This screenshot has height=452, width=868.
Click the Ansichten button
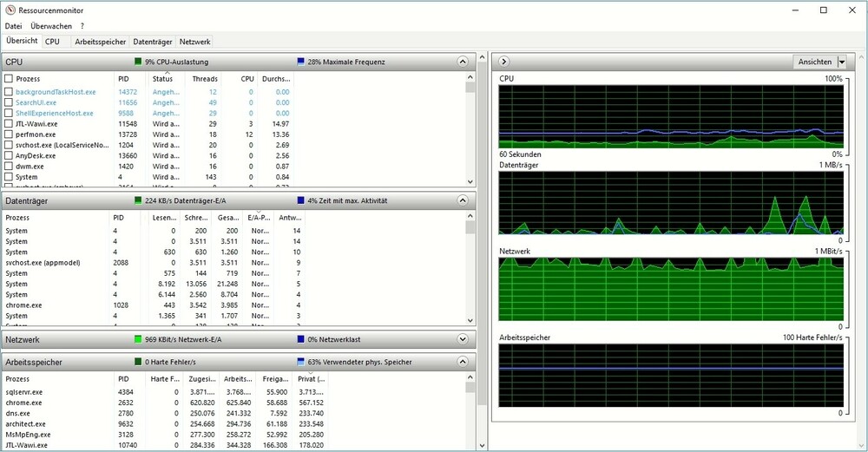[x=814, y=62]
